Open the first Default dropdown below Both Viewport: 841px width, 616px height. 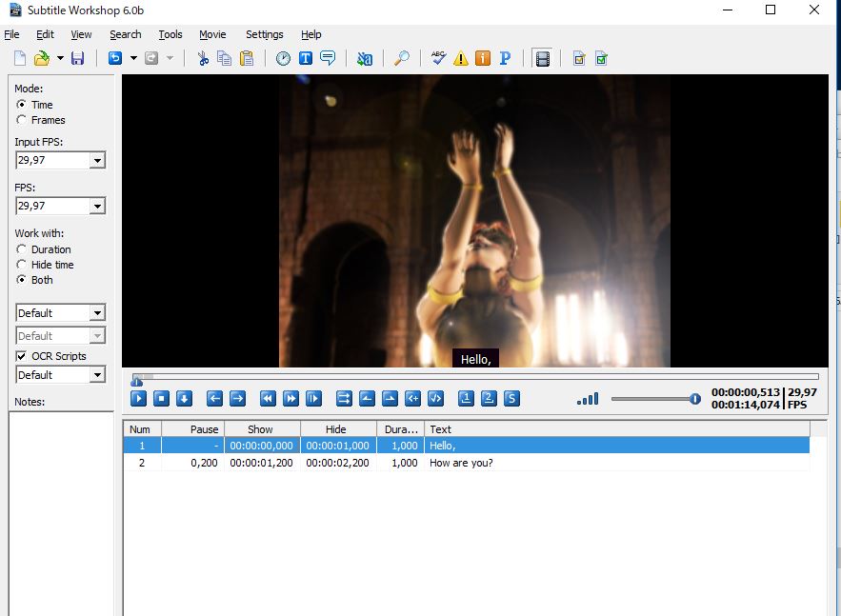coord(97,313)
